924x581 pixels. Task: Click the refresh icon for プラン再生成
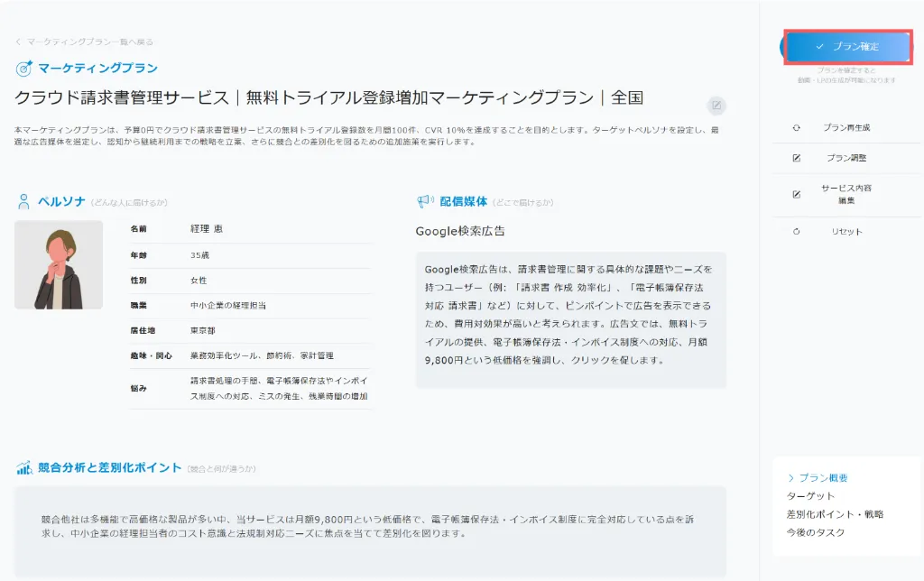[796, 128]
